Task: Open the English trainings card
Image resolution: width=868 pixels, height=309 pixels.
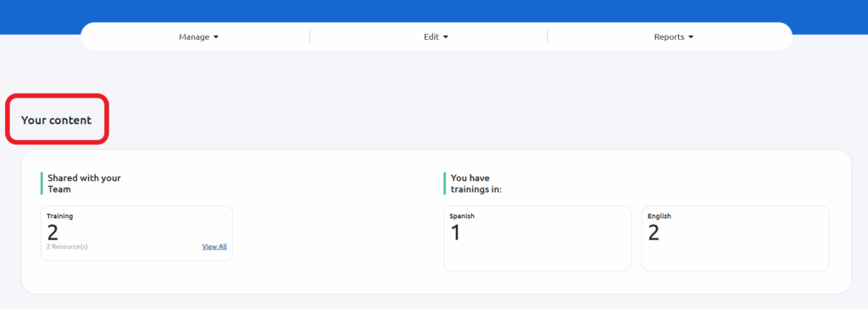Action: 735,239
